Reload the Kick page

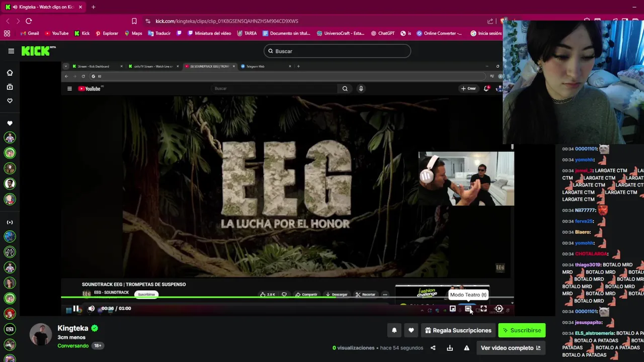pyautogui.click(x=29, y=21)
